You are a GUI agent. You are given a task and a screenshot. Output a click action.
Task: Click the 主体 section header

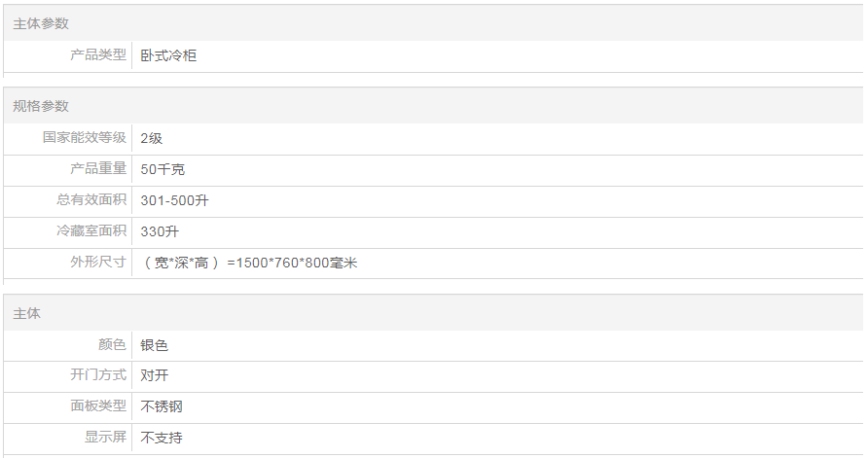27,313
